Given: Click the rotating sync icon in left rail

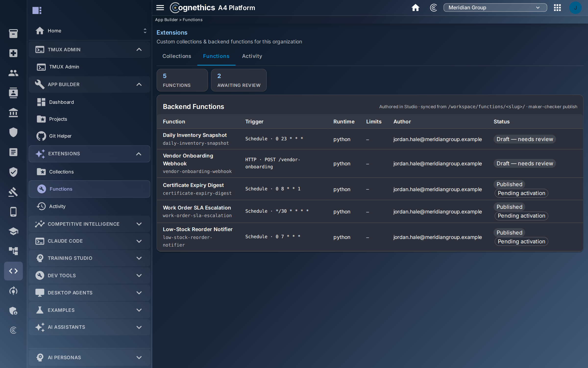Looking at the screenshot, I should click(13, 291).
